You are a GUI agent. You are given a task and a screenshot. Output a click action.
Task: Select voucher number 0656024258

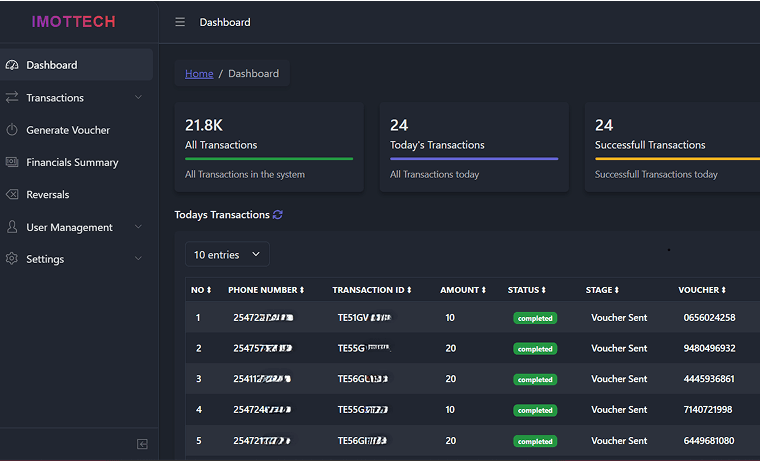pos(709,318)
